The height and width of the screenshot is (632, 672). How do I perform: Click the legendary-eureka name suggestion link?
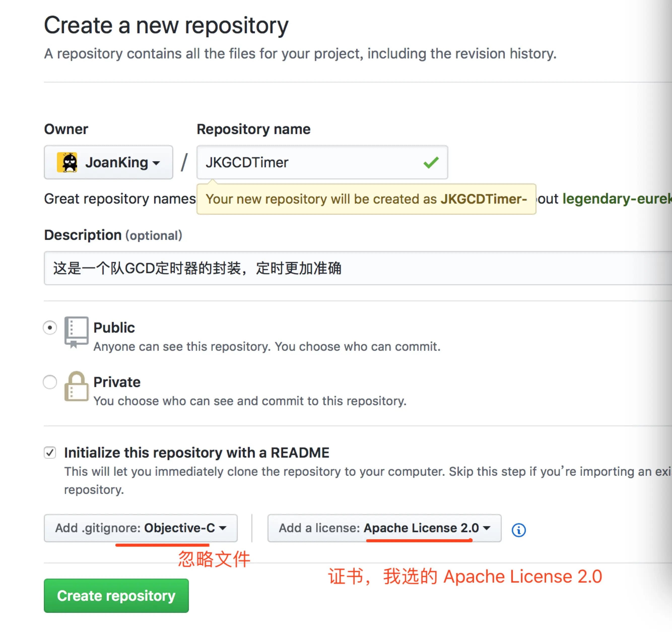coord(617,199)
